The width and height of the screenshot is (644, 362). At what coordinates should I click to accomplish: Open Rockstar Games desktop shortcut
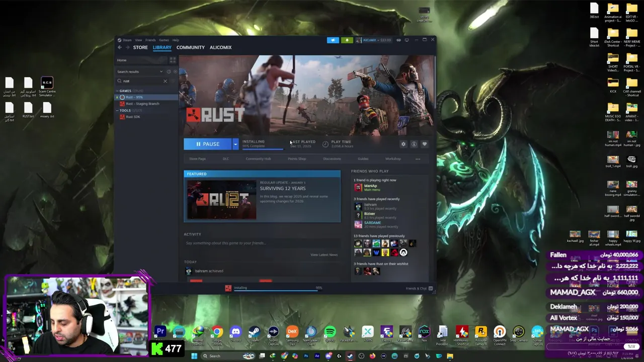click(x=481, y=334)
